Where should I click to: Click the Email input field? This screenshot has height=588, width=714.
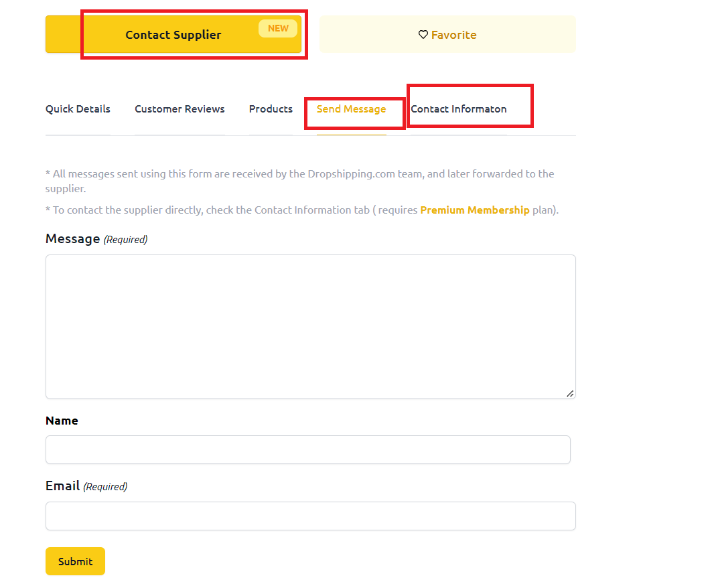click(x=311, y=516)
